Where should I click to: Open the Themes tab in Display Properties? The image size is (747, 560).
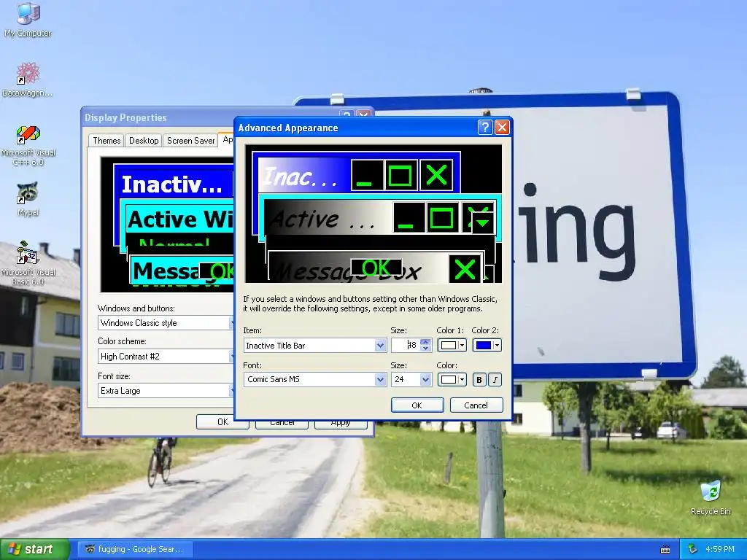[x=107, y=141]
